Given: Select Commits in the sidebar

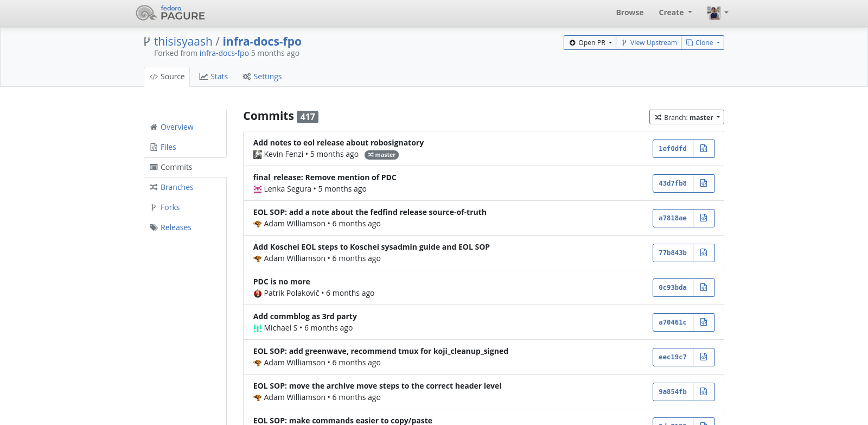Looking at the screenshot, I should point(185,167).
